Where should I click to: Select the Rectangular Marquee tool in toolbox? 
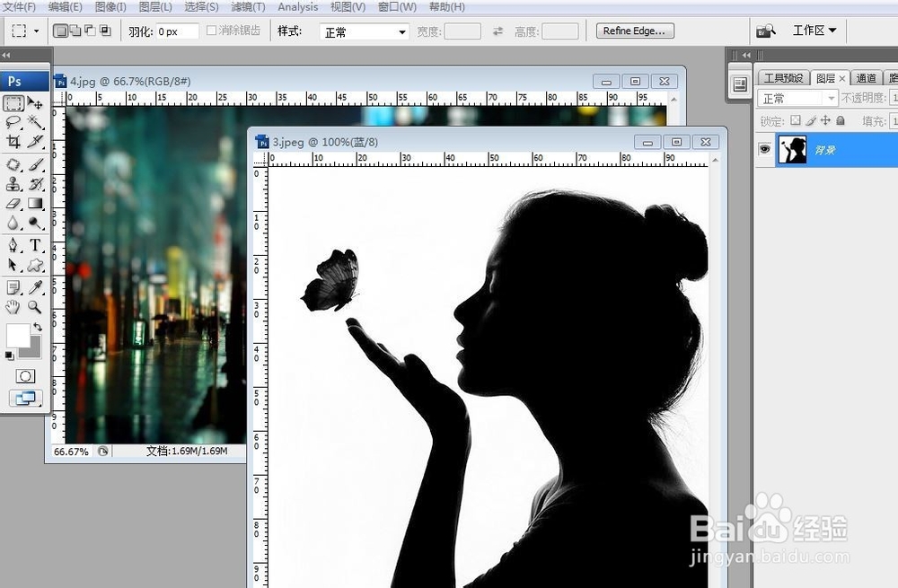coord(13,103)
